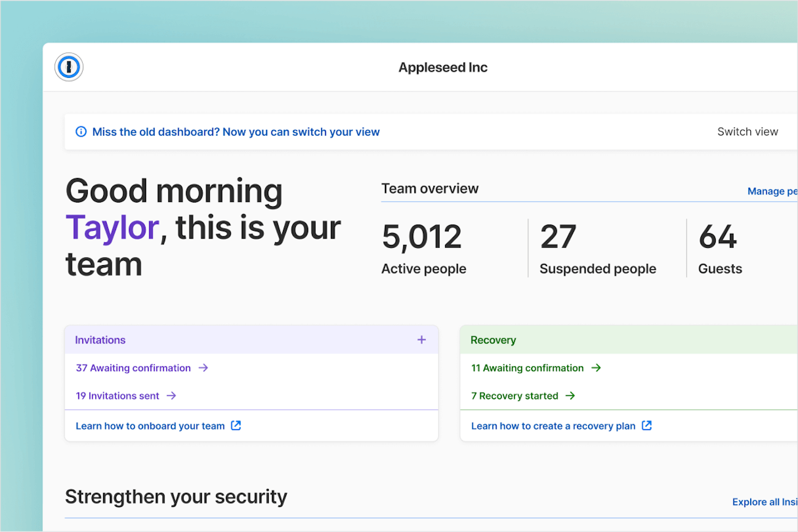Click the Appleseed Inc title
798x532 pixels.
(443, 67)
